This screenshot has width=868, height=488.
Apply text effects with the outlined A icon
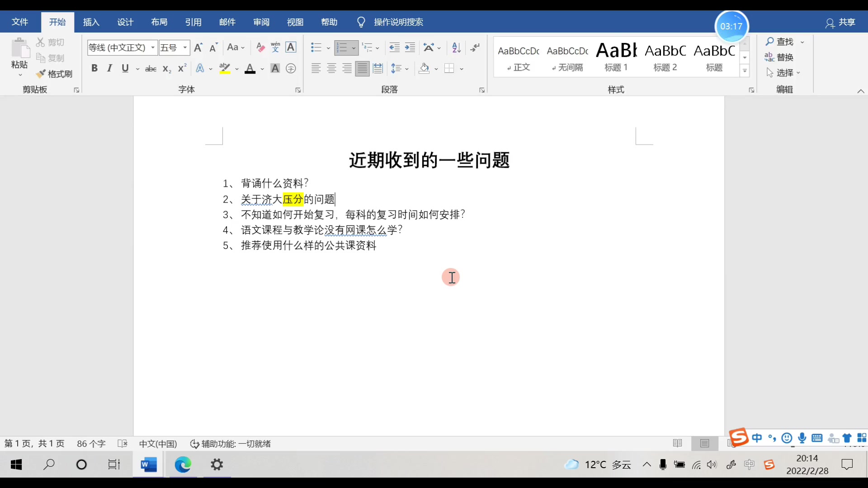(x=200, y=69)
